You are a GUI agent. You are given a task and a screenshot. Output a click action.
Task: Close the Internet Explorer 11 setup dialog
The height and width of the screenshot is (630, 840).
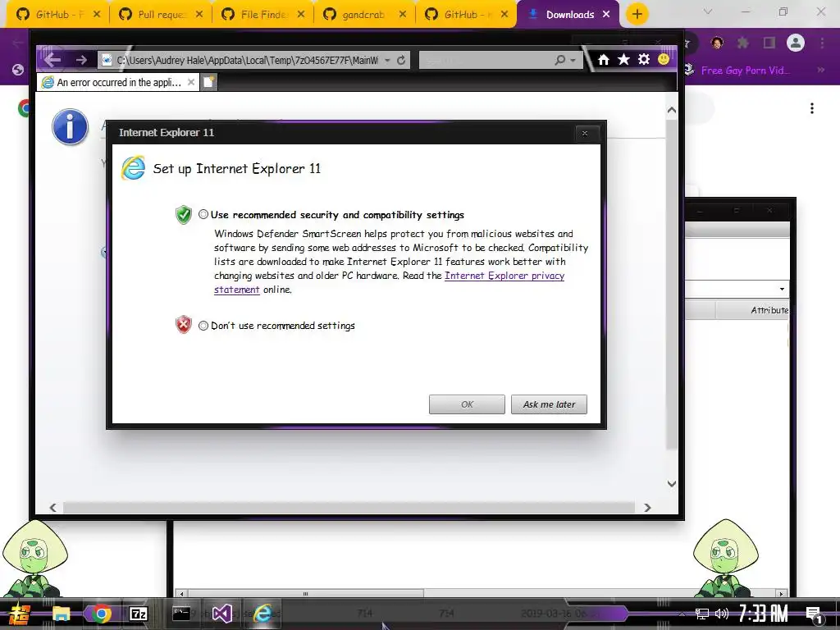(x=585, y=133)
